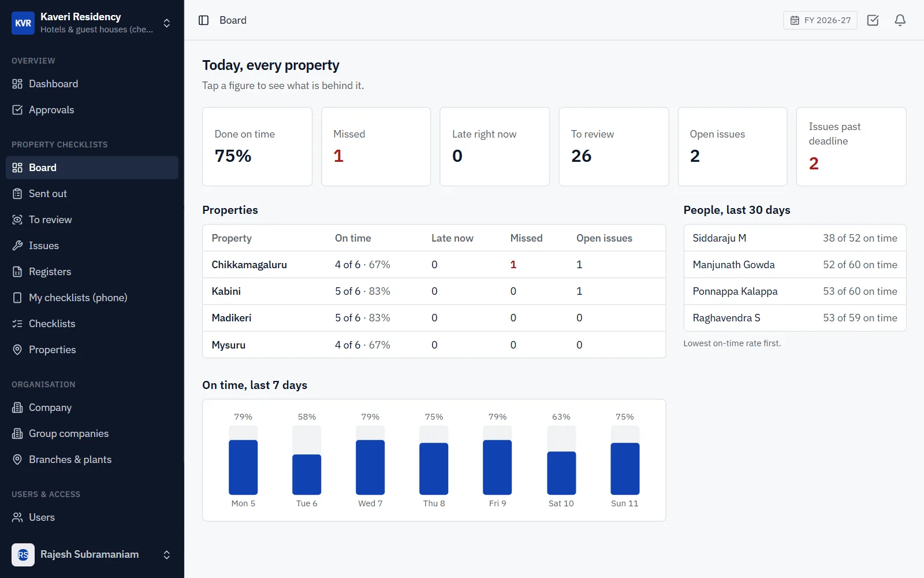Select the Sat 10 bar at 63%
924x578 pixels.
561,473
